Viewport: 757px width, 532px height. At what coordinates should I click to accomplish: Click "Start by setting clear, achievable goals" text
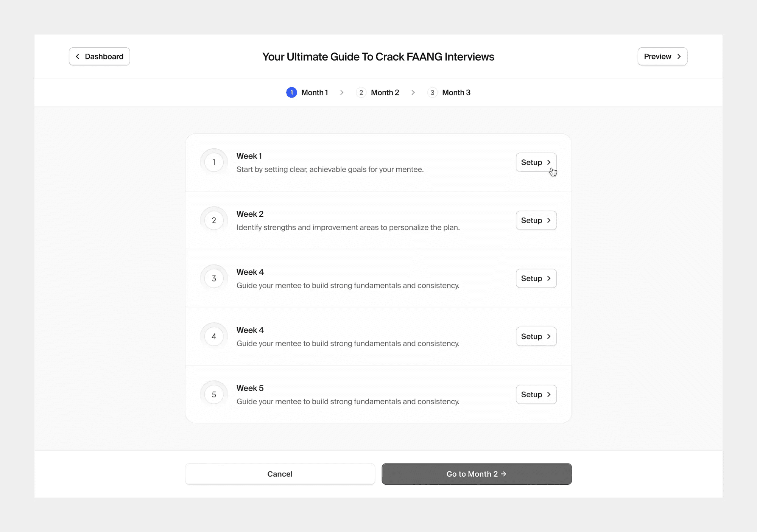pos(330,170)
